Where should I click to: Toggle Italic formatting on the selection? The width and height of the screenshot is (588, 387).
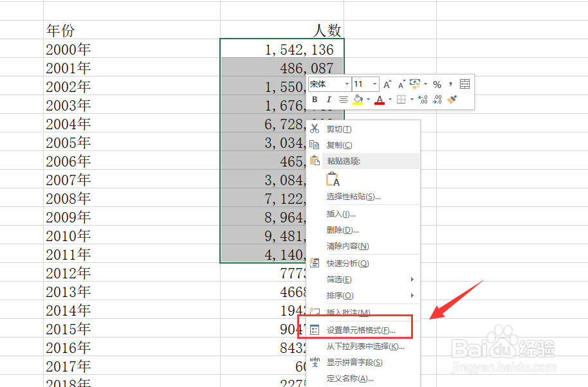click(329, 99)
